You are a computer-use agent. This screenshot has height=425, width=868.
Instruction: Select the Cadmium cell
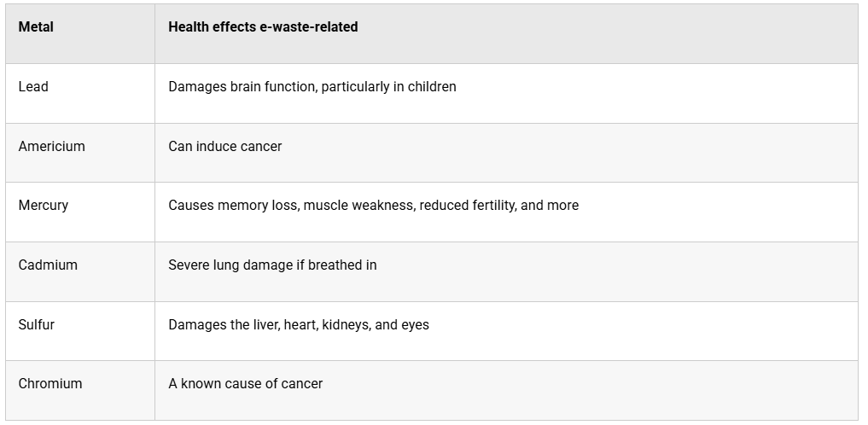click(x=80, y=271)
